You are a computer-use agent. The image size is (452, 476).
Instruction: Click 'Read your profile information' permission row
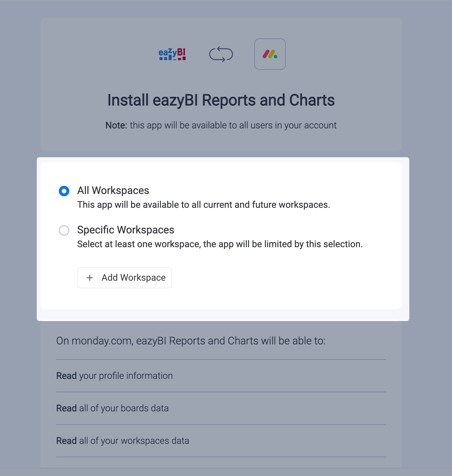[x=221, y=376]
